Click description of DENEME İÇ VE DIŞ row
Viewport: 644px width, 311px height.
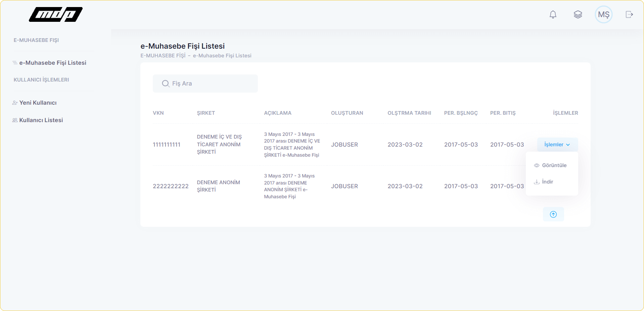point(292,145)
